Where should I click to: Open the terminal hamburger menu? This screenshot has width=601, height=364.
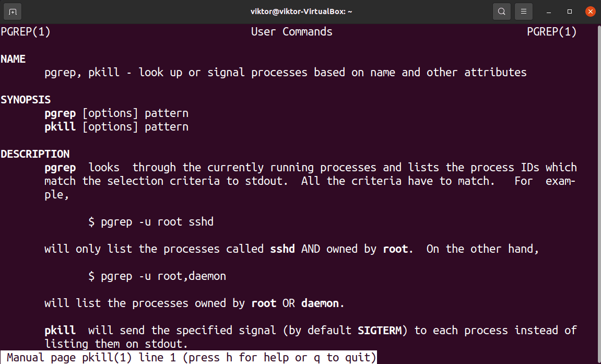523,11
